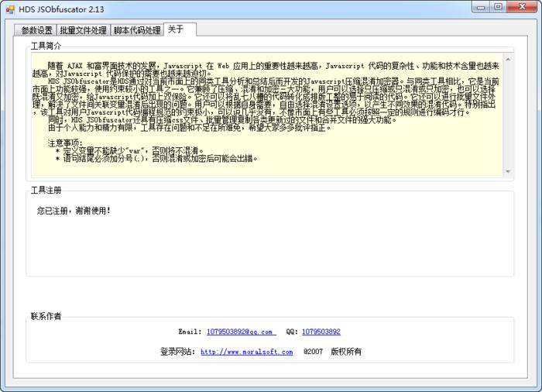Open the 脚本代码处理 tab
The width and height of the screenshot is (542, 392).
(x=137, y=30)
